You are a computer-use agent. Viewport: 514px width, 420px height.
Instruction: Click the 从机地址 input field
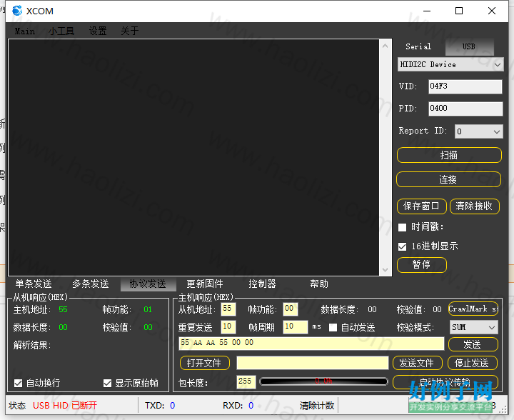coord(228,309)
